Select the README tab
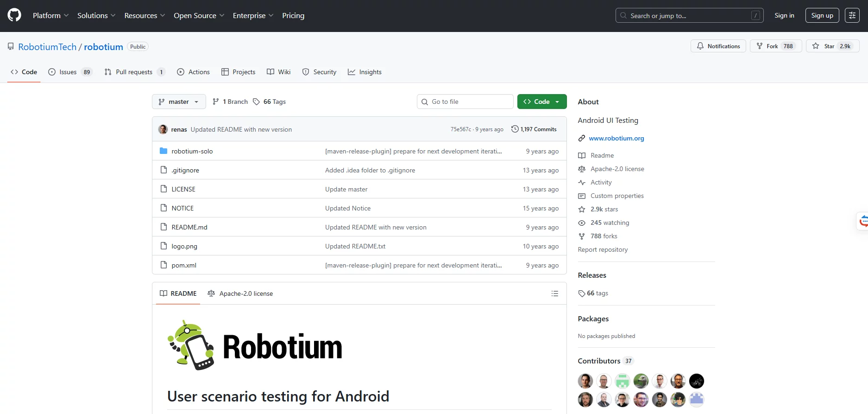 (178, 293)
